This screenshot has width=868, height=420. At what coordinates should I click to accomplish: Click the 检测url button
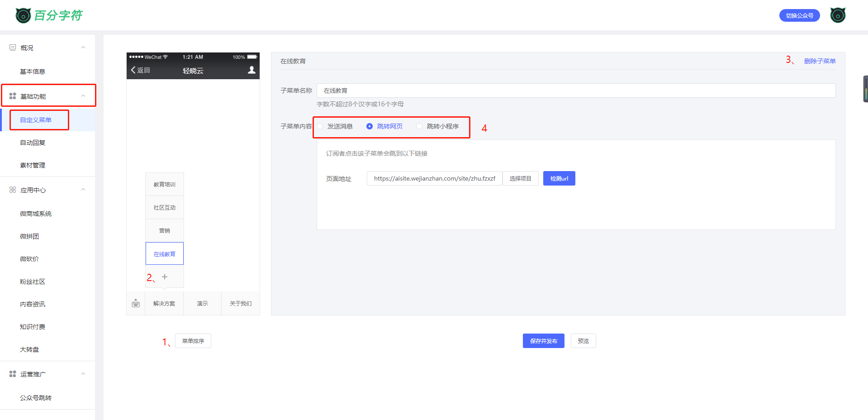pos(559,178)
